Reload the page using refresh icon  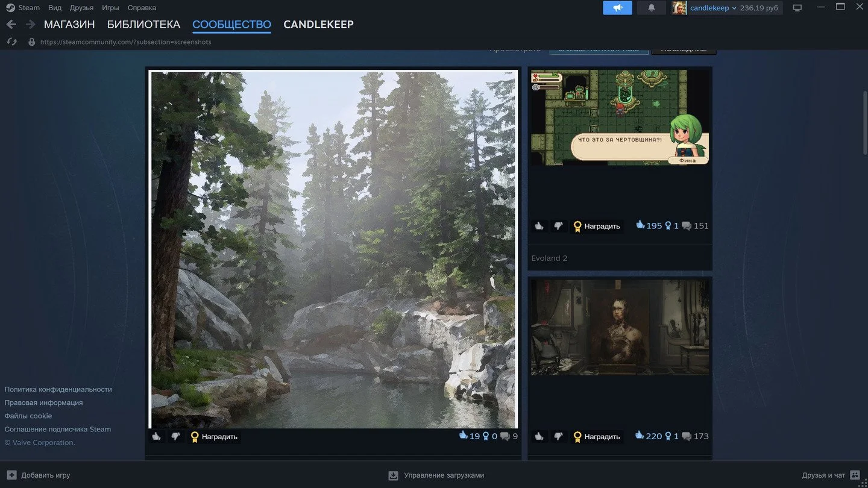tap(11, 42)
